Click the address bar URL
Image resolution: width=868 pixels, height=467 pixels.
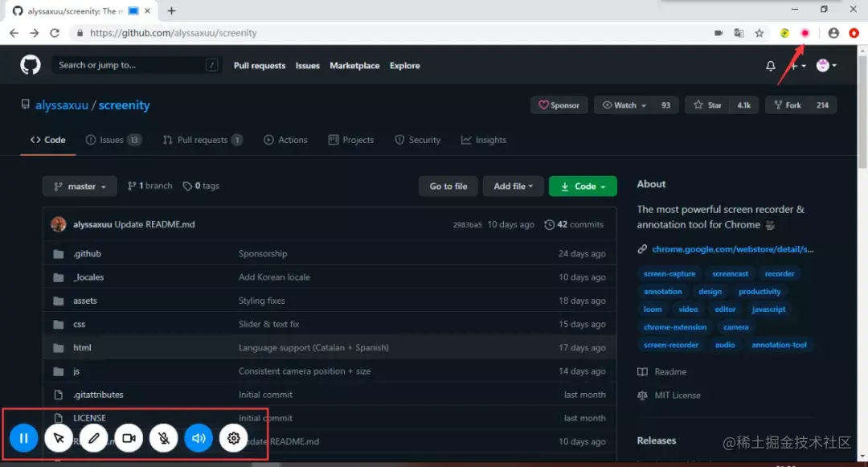174,33
